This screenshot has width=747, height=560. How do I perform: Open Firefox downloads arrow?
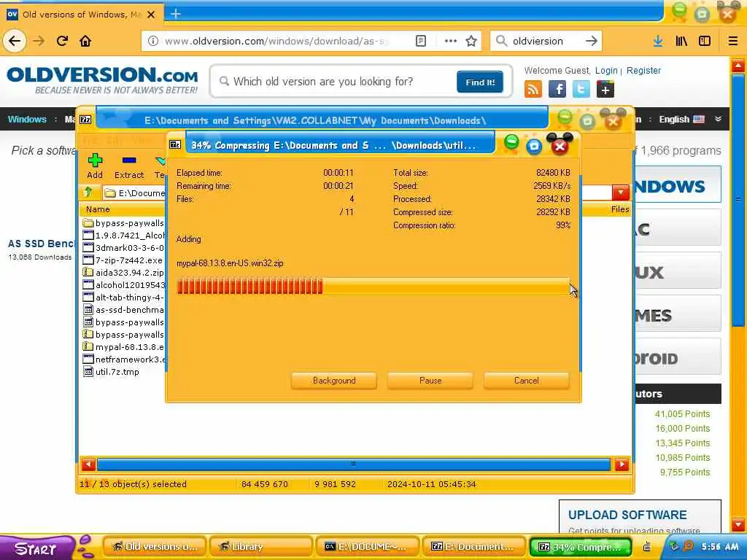click(658, 41)
